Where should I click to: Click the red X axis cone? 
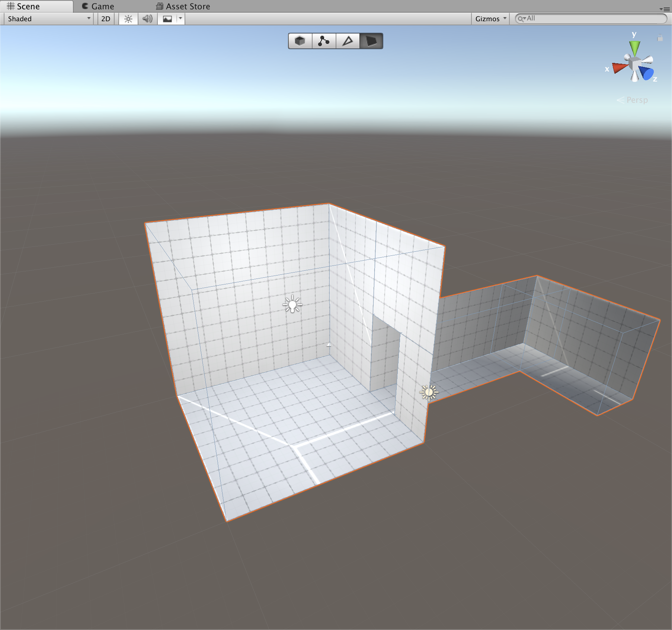[620, 68]
